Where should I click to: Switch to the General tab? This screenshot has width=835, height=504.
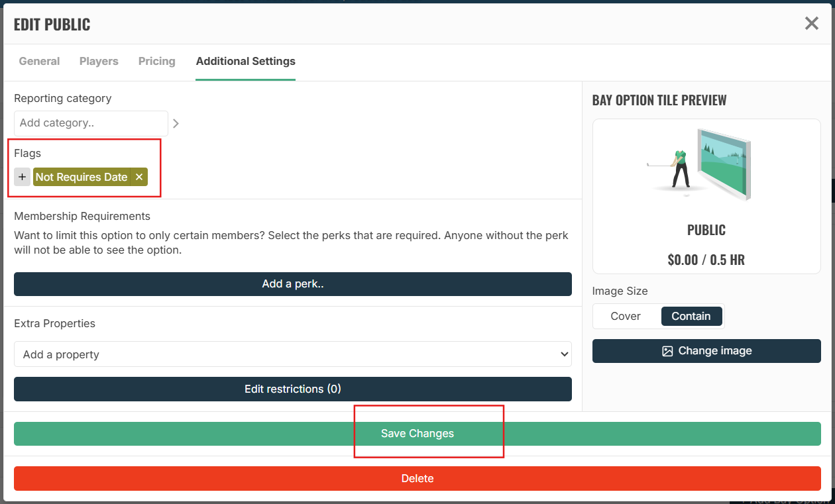(39, 61)
